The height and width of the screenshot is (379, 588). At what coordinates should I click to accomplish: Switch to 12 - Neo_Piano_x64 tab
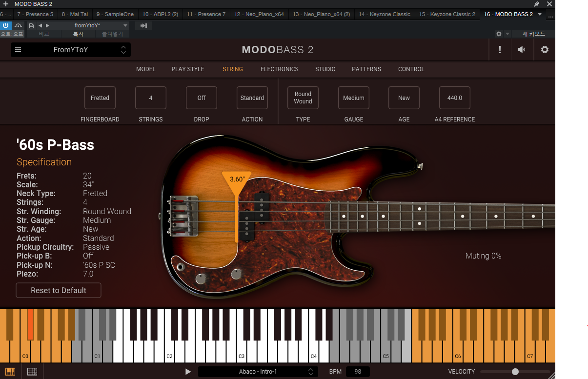click(259, 14)
